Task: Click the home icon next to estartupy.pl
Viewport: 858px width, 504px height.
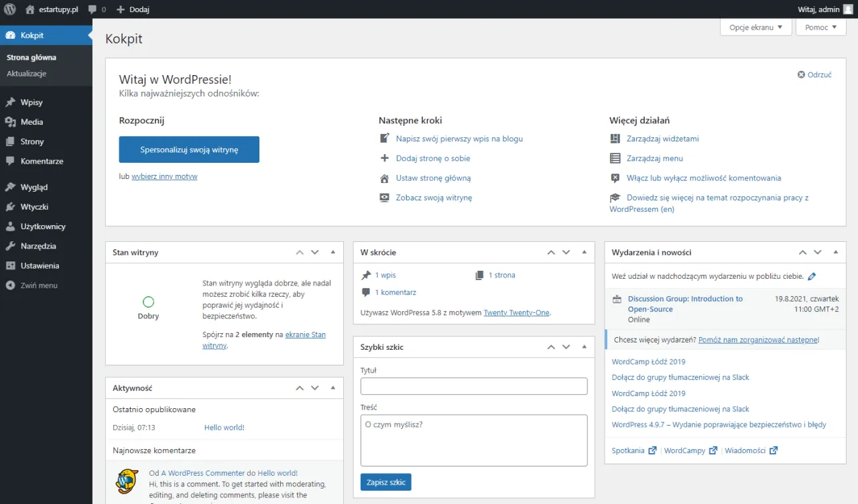Action: pos(29,9)
